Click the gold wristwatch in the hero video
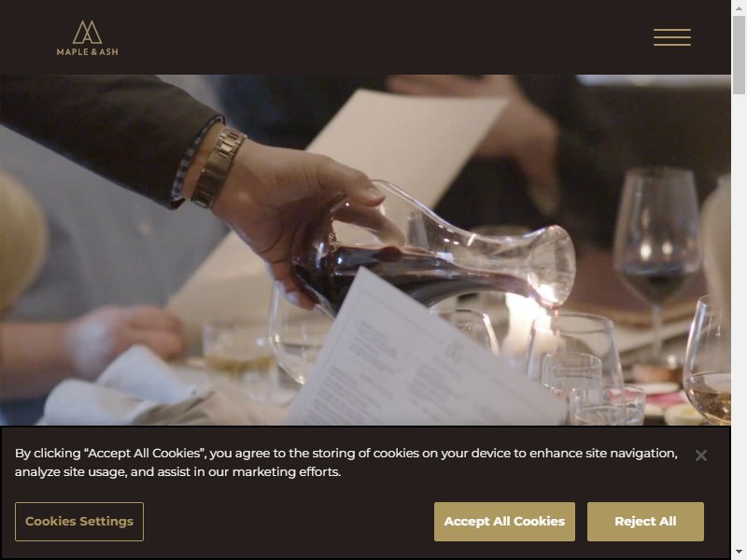 click(x=218, y=167)
